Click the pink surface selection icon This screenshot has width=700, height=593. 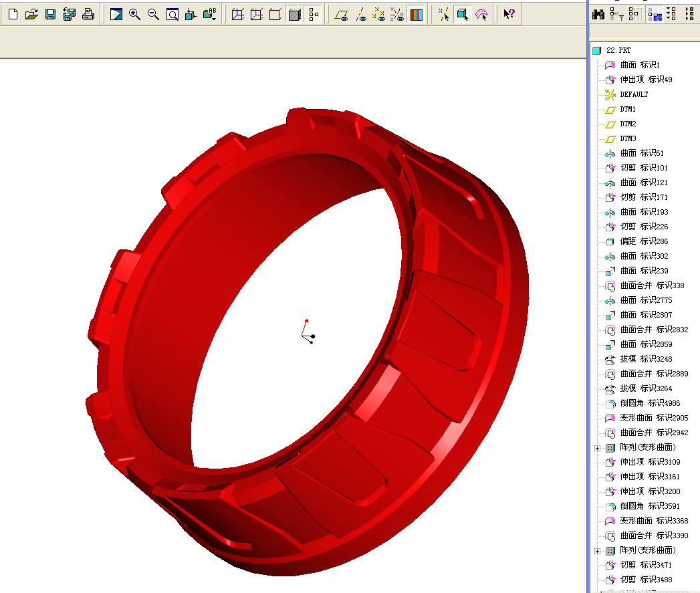pos(481,15)
